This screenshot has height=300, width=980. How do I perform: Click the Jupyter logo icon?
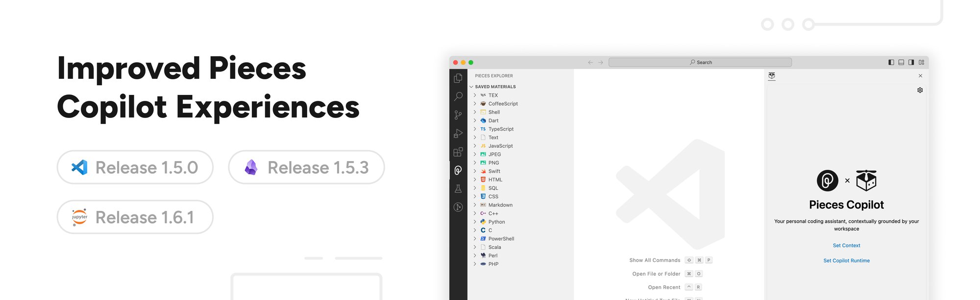79,217
